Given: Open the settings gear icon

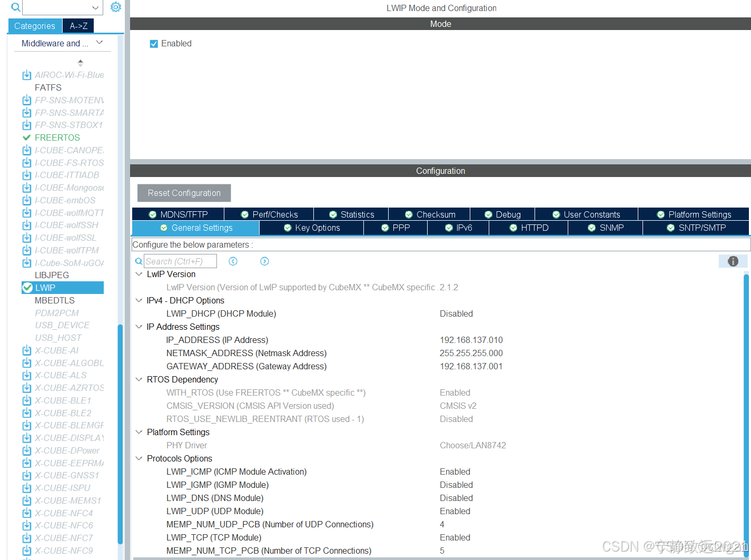Looking at the screenshot, I should 116,7.
